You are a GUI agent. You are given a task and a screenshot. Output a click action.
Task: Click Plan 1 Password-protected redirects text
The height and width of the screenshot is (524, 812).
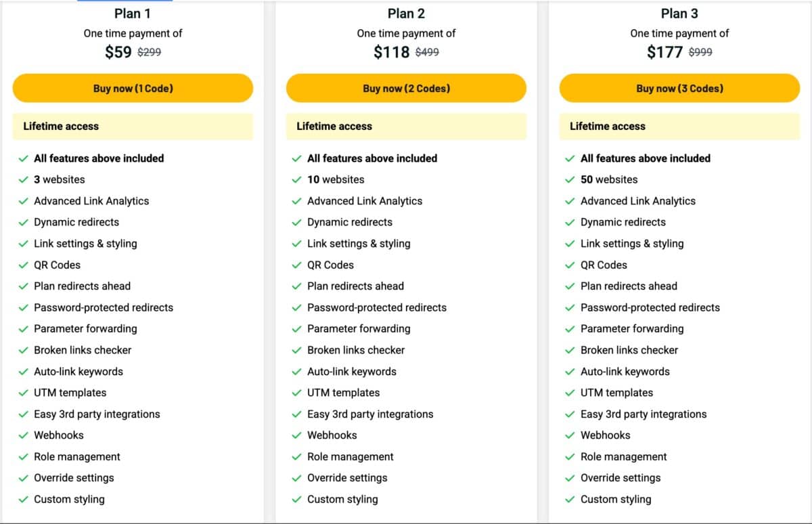point(104,307)
